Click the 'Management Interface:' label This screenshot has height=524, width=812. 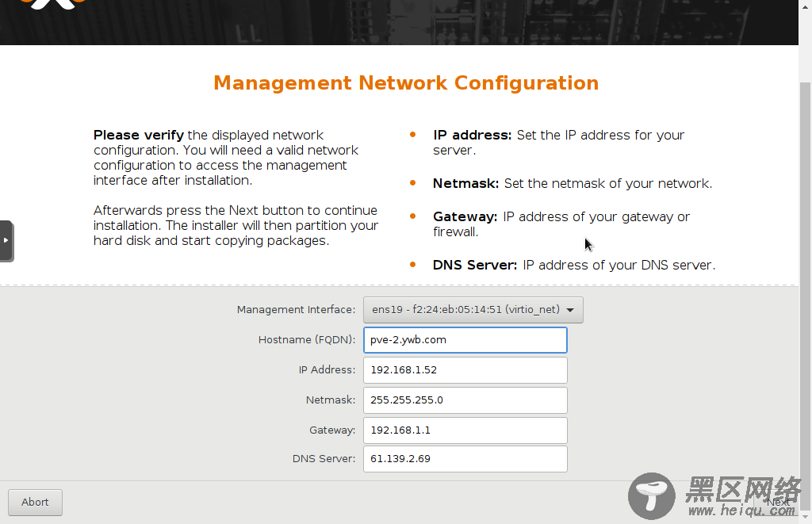pos(297,310)
